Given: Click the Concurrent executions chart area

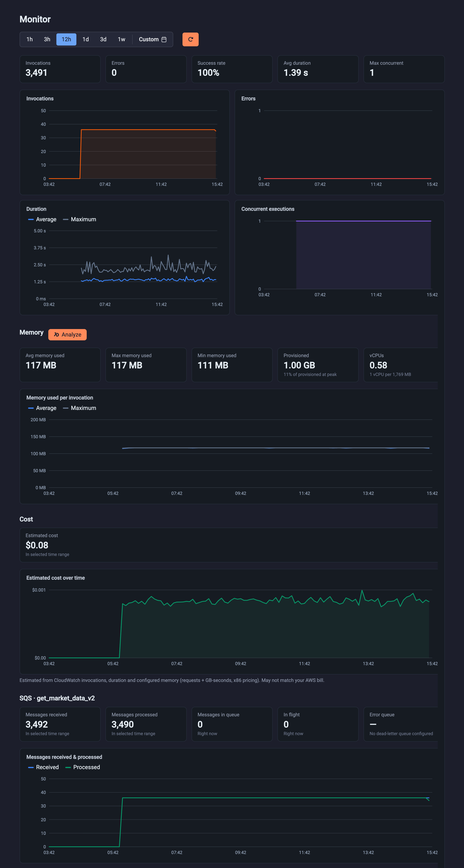Looking at the screenshot, I should click(x=364, y=255).
